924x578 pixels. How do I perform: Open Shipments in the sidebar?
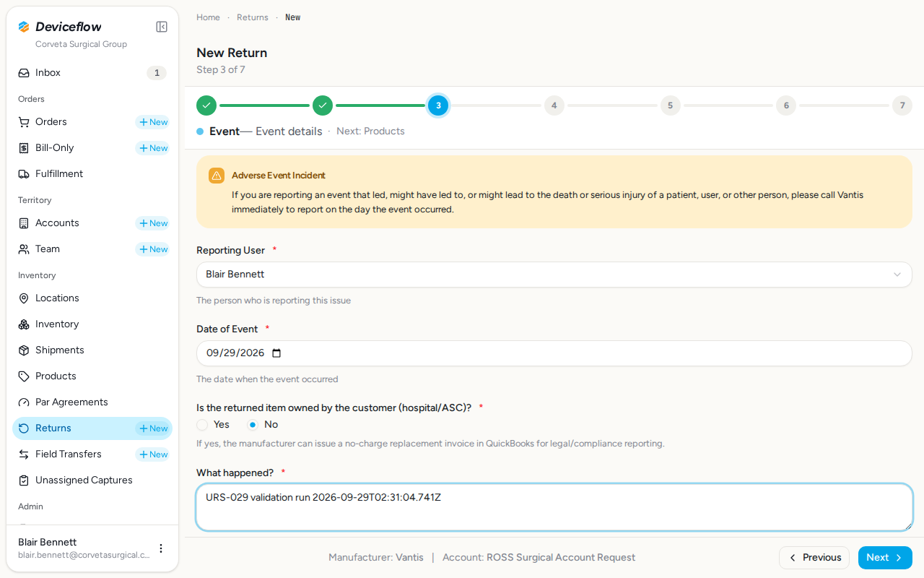(x=92, y=350)
